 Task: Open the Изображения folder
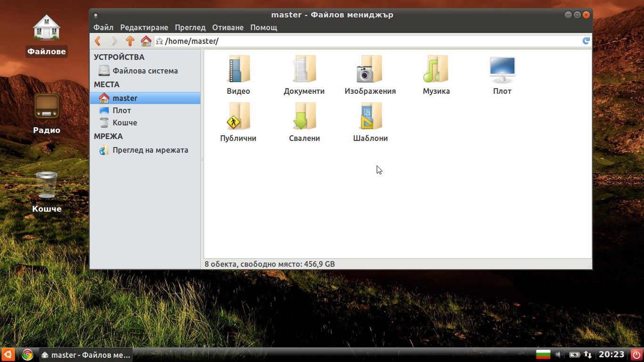pos(370,75)
